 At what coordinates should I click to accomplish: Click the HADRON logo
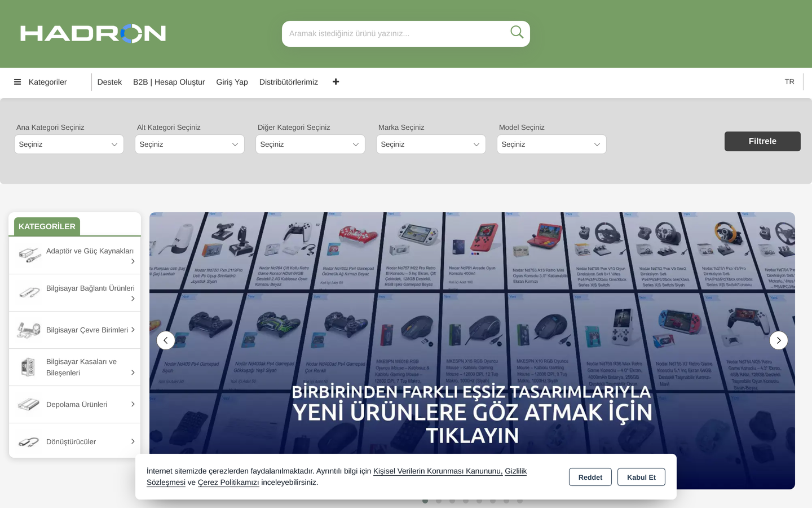click(x=93, y=34)
